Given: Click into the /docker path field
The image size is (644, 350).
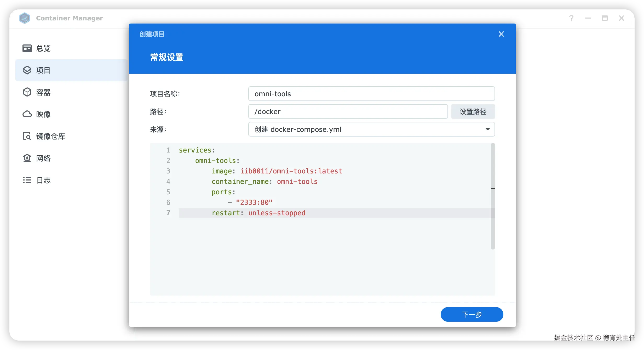Looking at the screenshot, I should click(x=348, y=111).
